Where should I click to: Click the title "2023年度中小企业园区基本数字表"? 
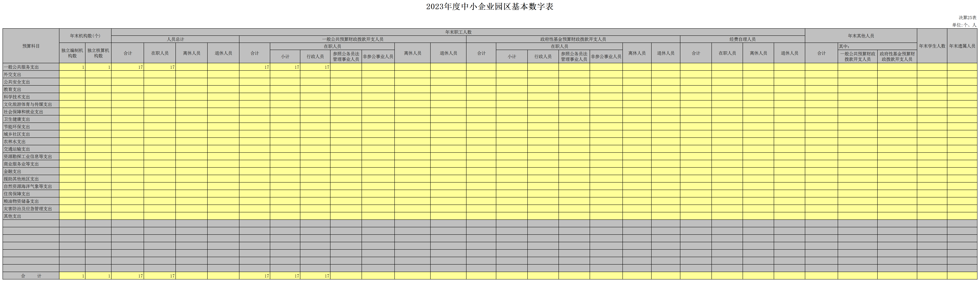coord(490,6)
